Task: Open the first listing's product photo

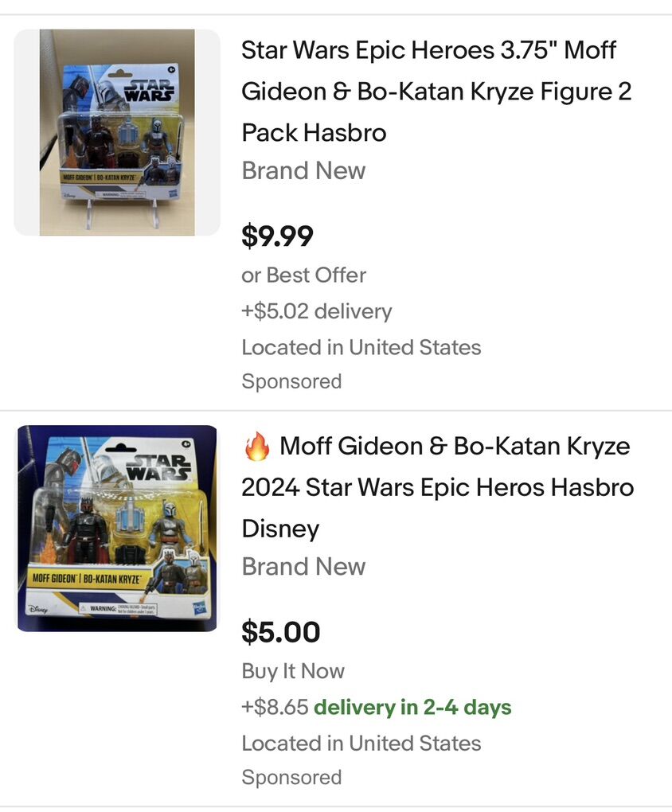Action: [x=117, y=132]
